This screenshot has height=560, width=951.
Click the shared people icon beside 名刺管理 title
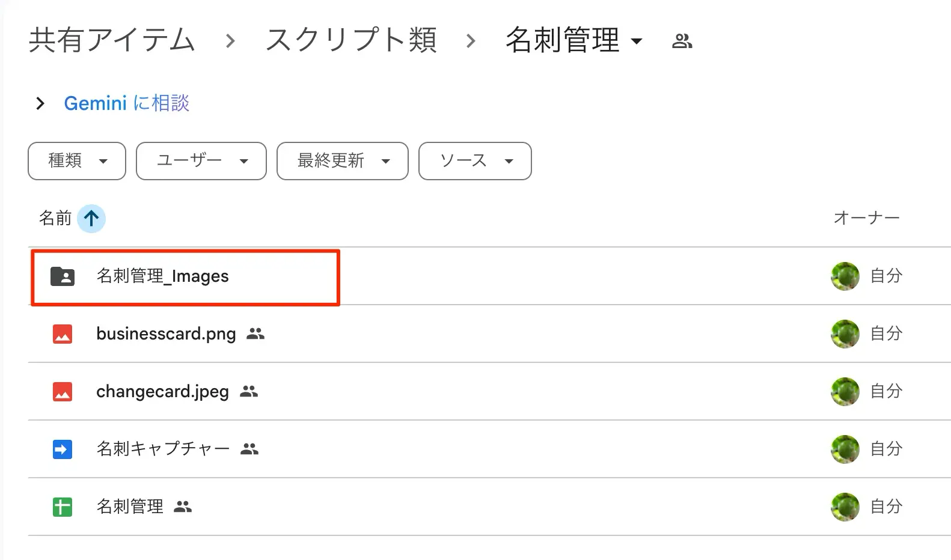tap(682, 41)
